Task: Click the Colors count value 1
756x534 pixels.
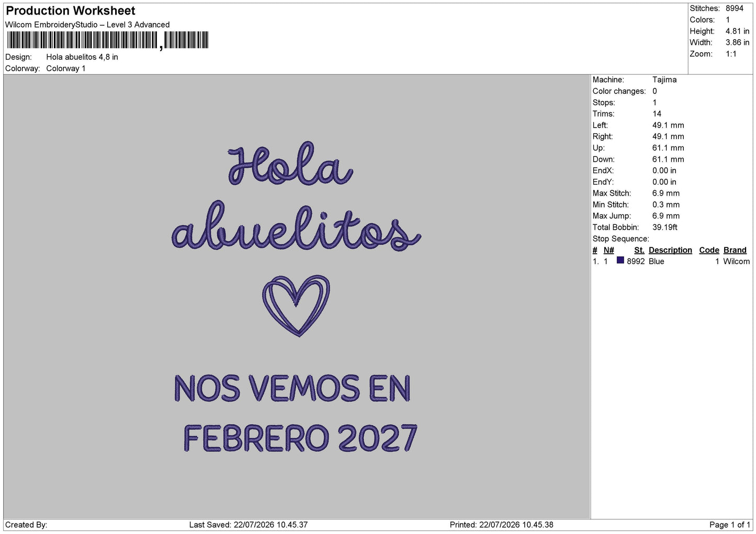Action: click(728, 20)
